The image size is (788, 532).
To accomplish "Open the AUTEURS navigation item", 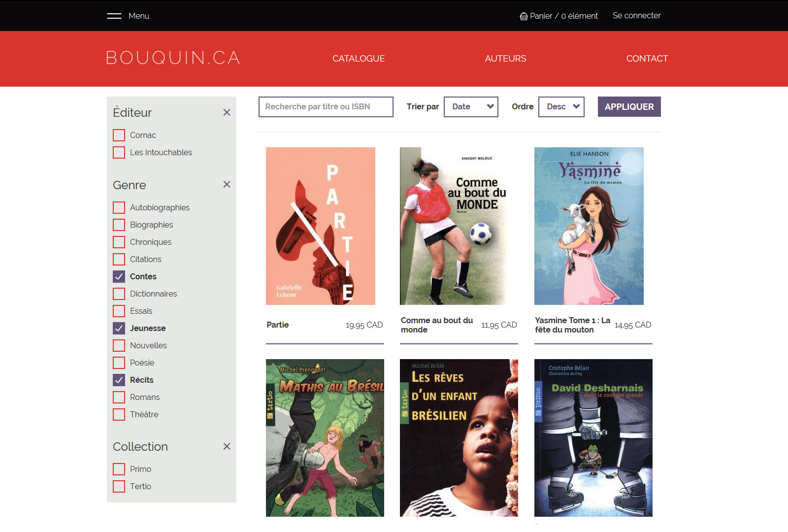I will [505, 59].
